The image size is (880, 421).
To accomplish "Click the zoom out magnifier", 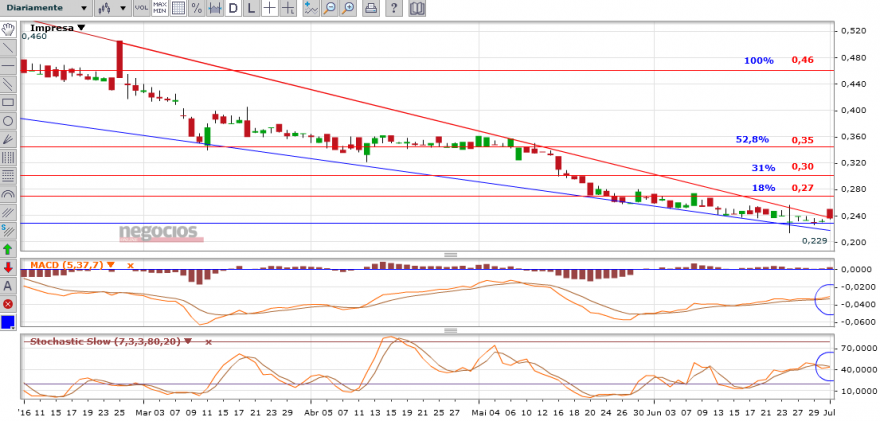I will [330, 8].
